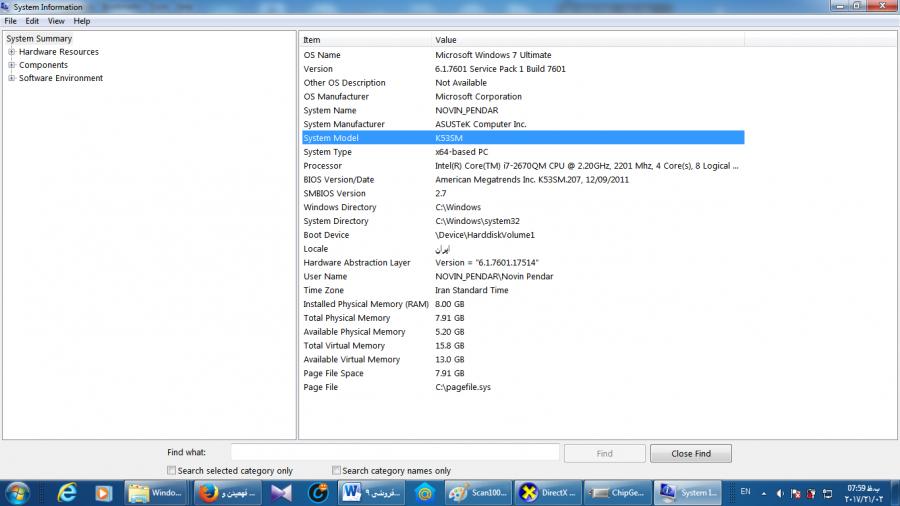900x506 pixels.
Task: Click the C:\pagefile.sys value
Action: tap(463, 387)
